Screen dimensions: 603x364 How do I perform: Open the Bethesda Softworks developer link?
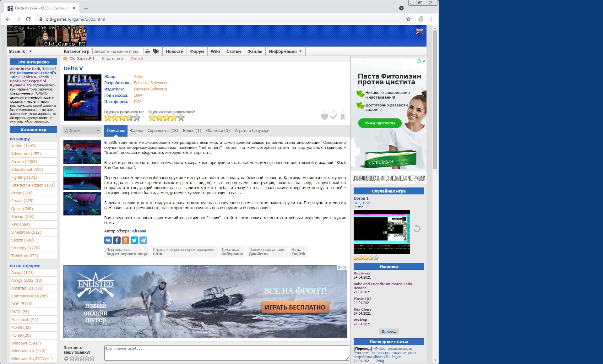click(150, 83)
